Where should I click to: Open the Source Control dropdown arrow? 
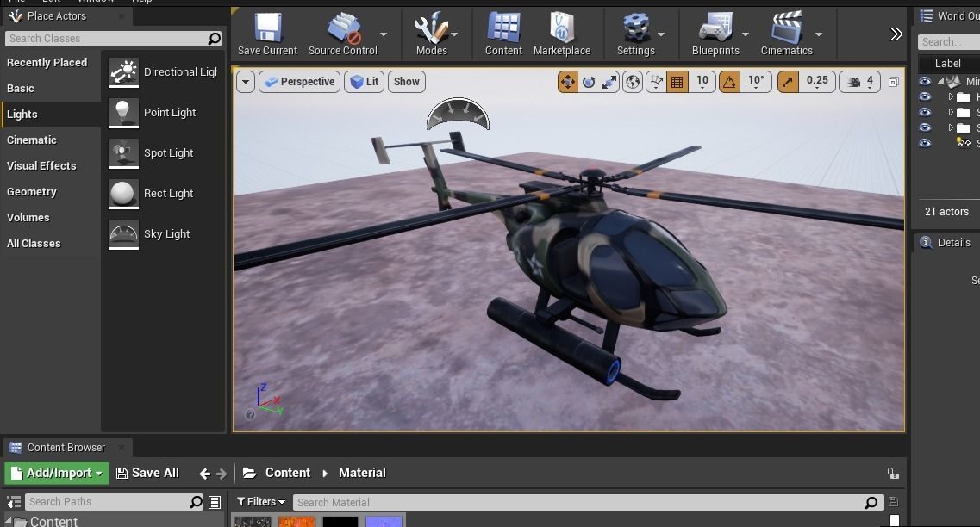pos(384,34)
